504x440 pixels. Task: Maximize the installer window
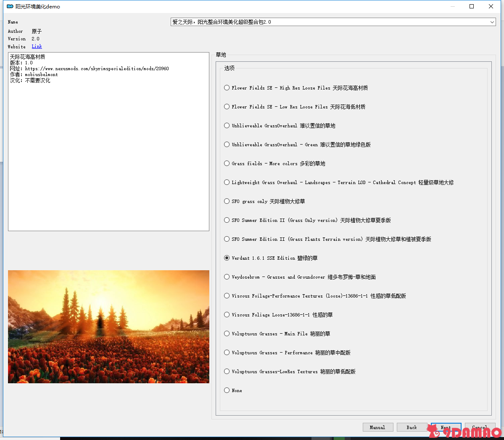pos(472,6)
